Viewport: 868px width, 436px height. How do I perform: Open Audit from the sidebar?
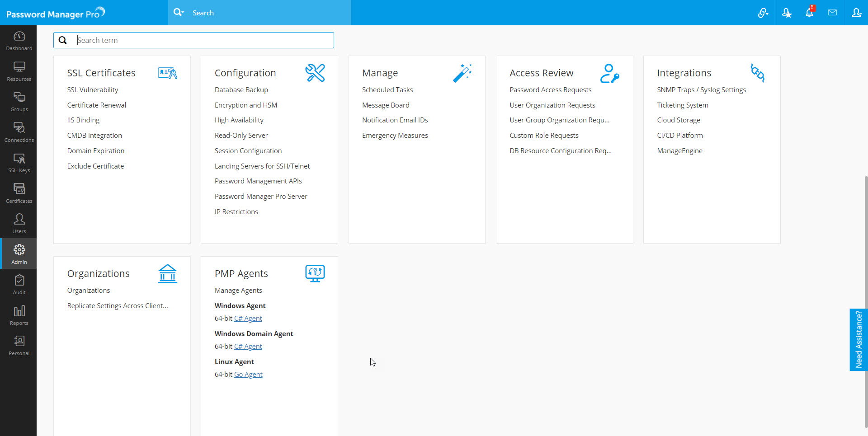[x=19, y=285]
